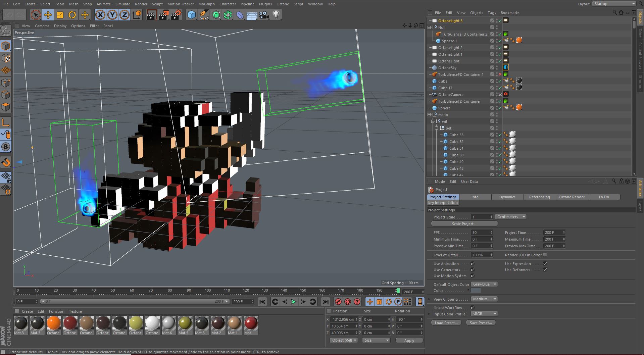Click the Scale Project button
Image resolution: width=644 pixels, height=355 pixels.
point(464,224)
